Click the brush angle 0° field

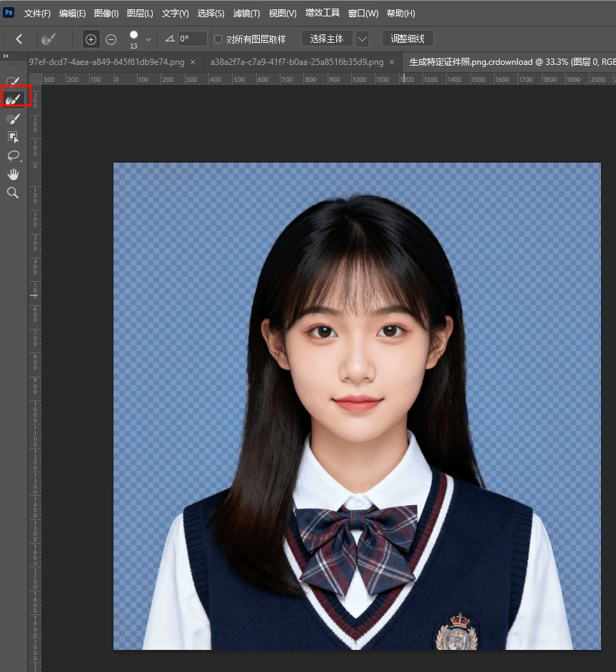[192, 39]
